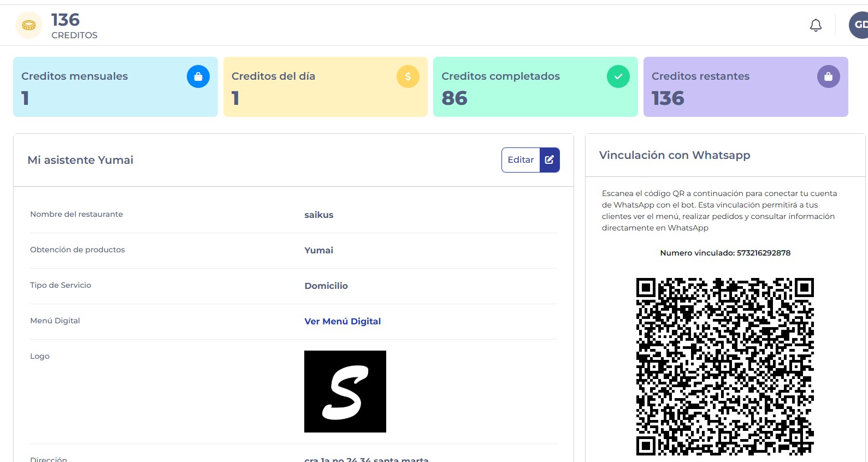Click the WhatsApp QR code
Viewport: 868px width, 462px height.
[x=725, y=366]
